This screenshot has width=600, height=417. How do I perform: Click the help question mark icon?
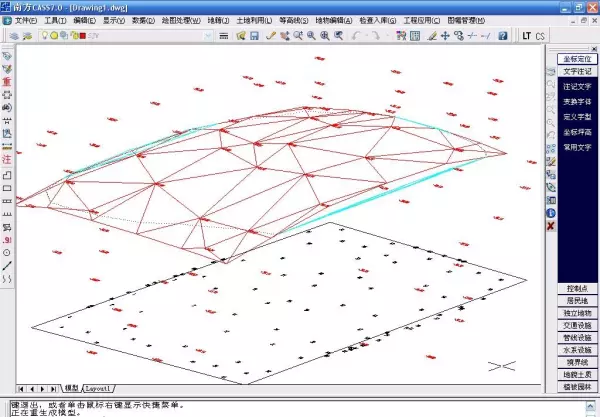(503, 36)
